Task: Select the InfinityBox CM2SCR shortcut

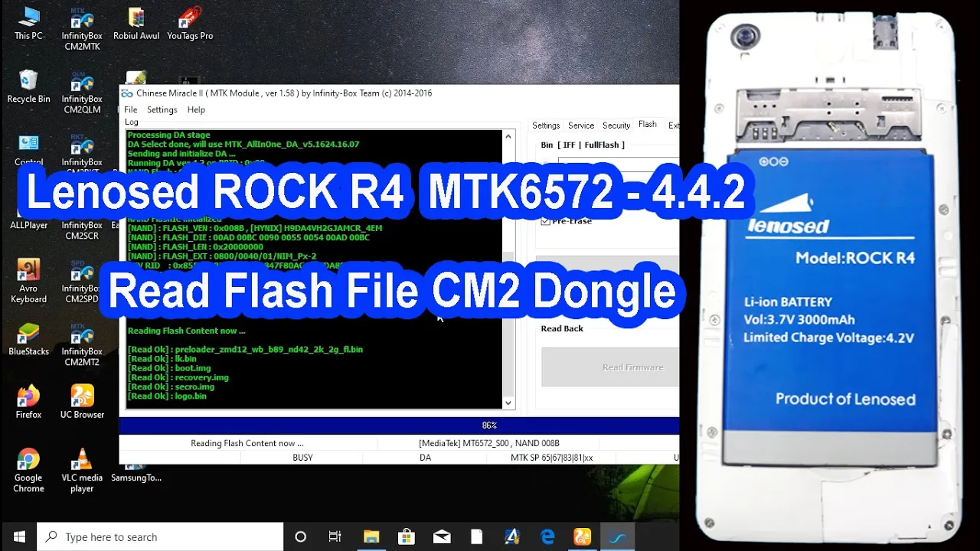Action: (82, 219)
